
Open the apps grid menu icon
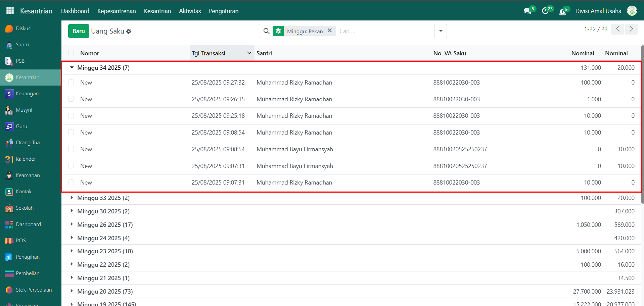point(10,11)
